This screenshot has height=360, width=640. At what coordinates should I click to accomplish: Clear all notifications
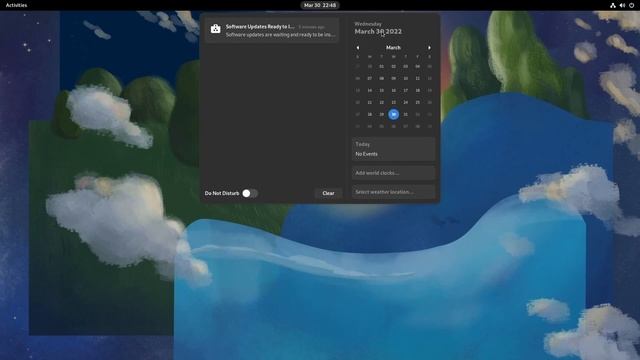(328, 193)
